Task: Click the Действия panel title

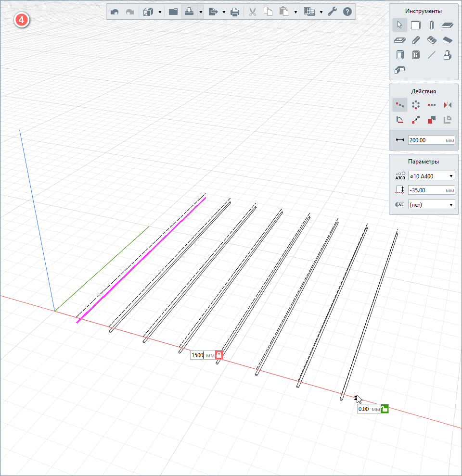Action: (x=423, y=91)
